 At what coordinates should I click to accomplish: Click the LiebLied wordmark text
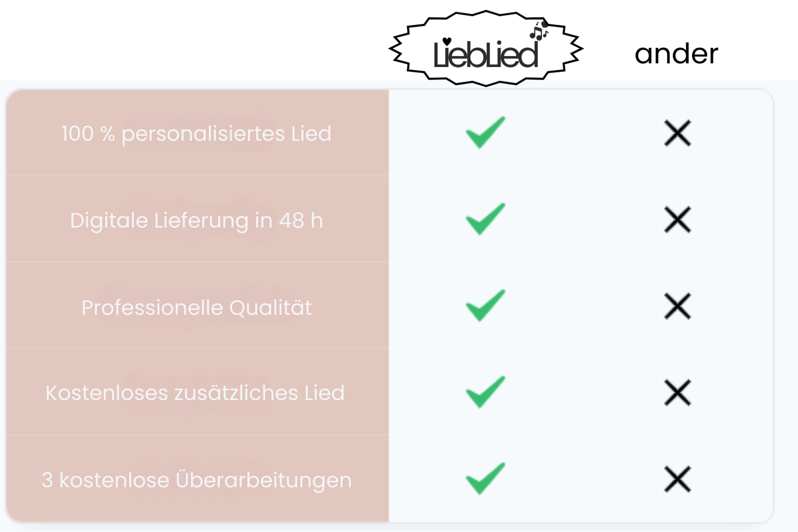485,55
